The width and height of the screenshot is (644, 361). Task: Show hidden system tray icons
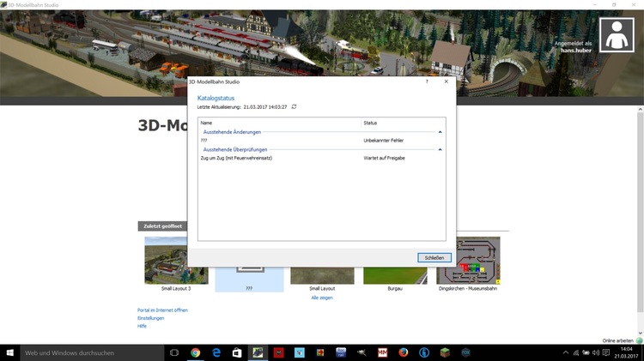pyautogui.click(x=566, y=352)
